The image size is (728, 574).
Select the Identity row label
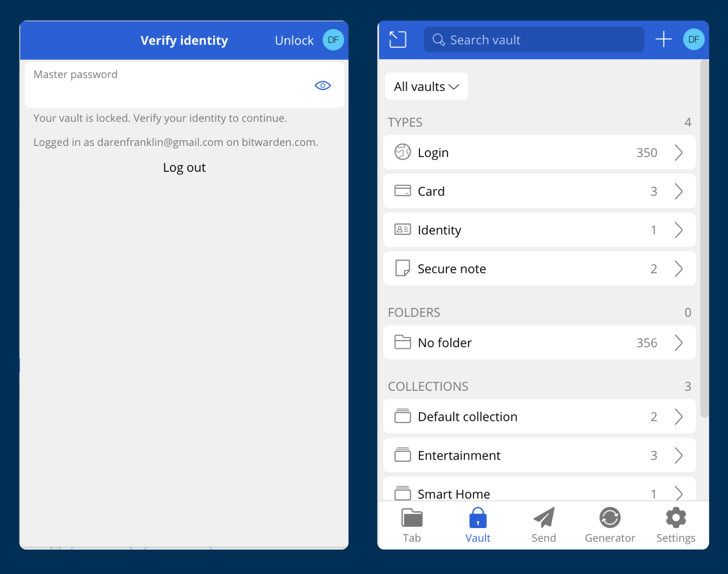pyautogui.click(x=439, y=230)
